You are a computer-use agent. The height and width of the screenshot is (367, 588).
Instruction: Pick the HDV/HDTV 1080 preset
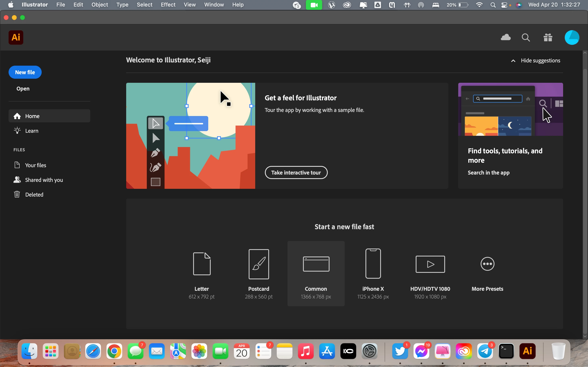coord(430,264)
